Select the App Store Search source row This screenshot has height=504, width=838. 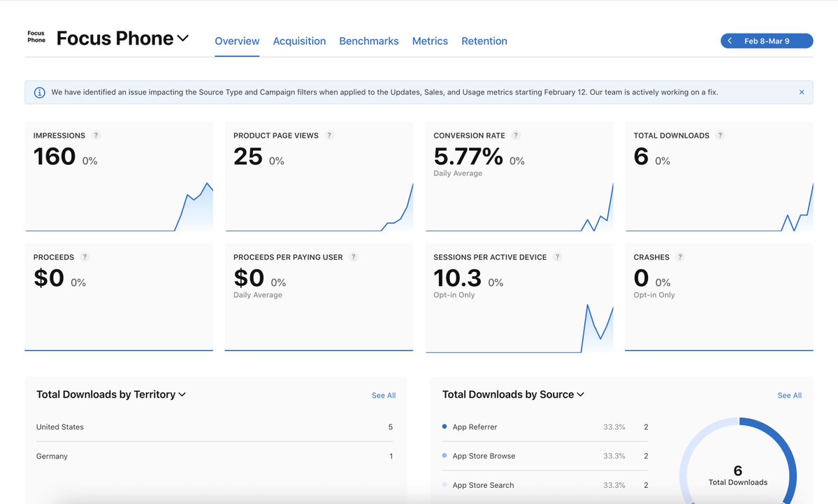pos(545,485)
